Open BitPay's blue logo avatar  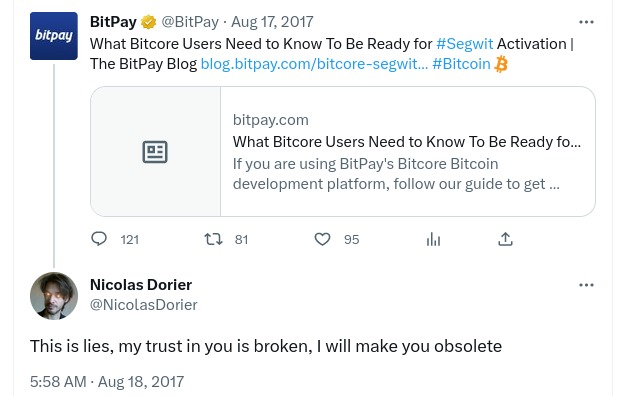[x=54, y=36]
